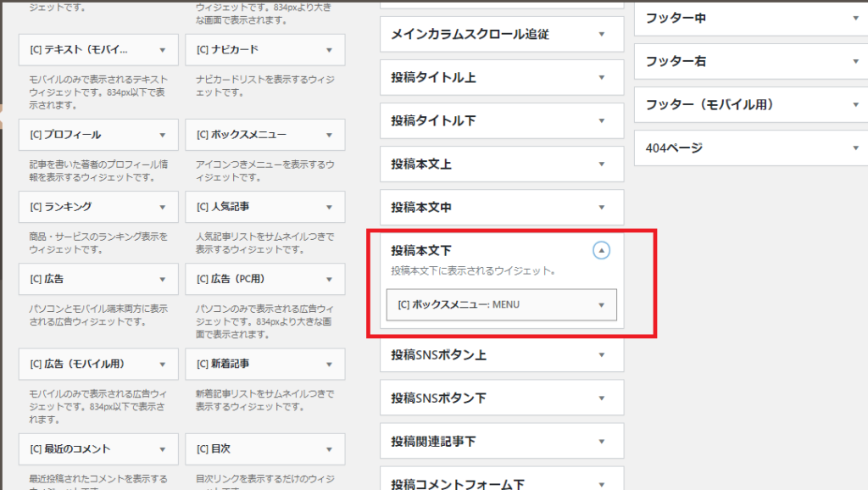Expand the [C] ボックスメニュー: MENU widget settings

[x=601, y=305]
